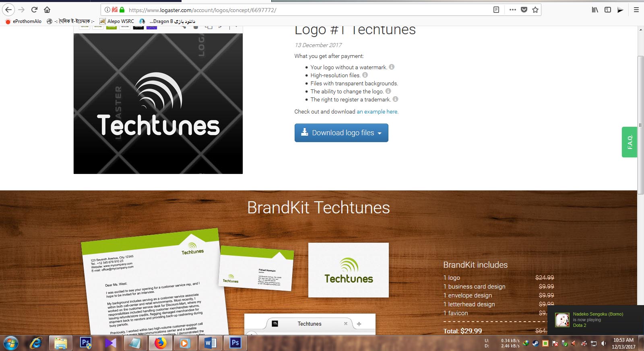Launch Internet Explorer from the taskbar
644x351 pixels.
click(36, 343)
